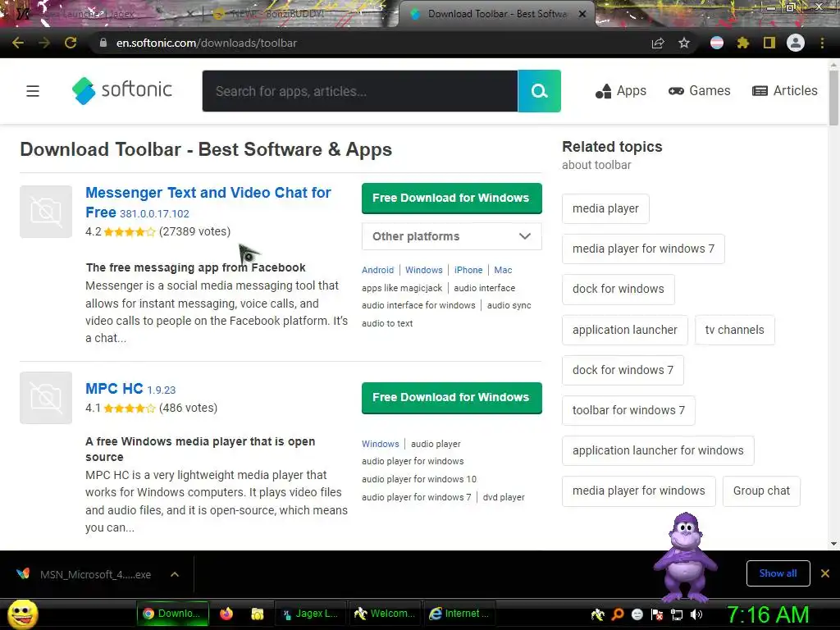The height and width of the screenshot is (630, 840).
Task: Open MSN download item options arrow
Action: click(x=175, y=574)
